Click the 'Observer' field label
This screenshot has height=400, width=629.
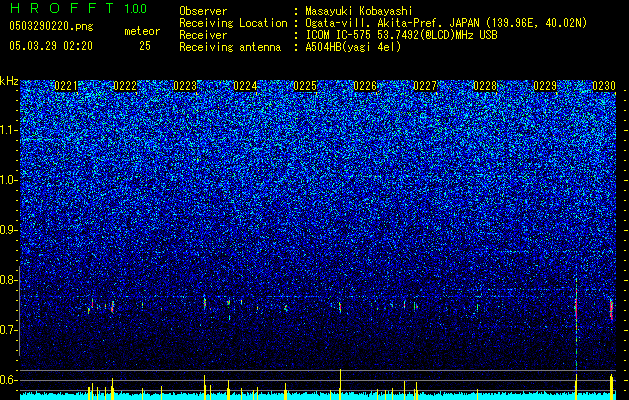pyautogui.click(x=203, y=12)
